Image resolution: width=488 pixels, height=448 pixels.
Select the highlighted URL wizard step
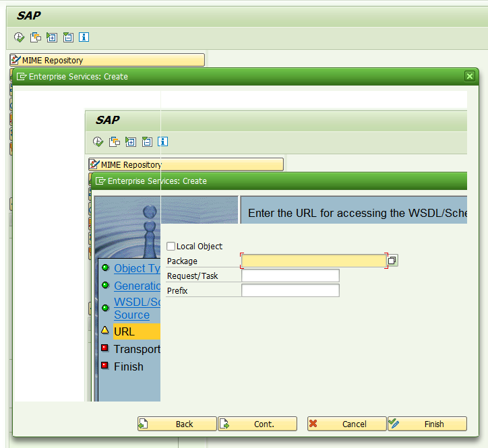137,331
